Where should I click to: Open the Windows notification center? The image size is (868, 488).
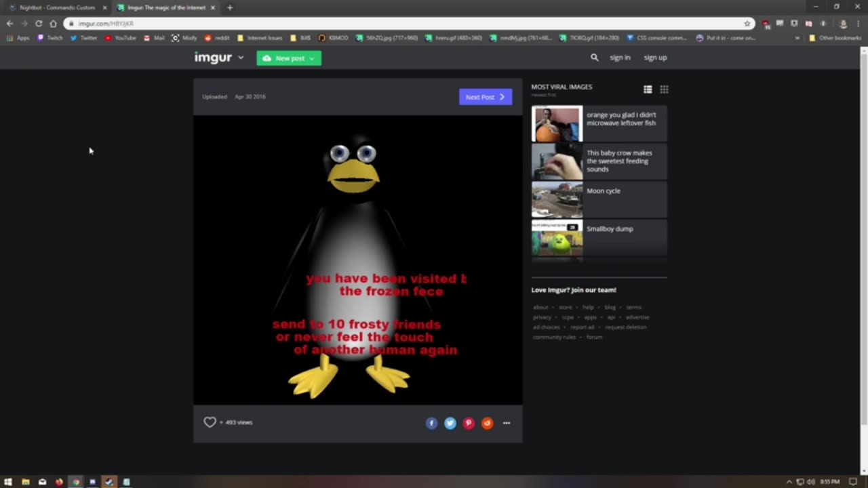pyautogui.click(x=853, y=482)
